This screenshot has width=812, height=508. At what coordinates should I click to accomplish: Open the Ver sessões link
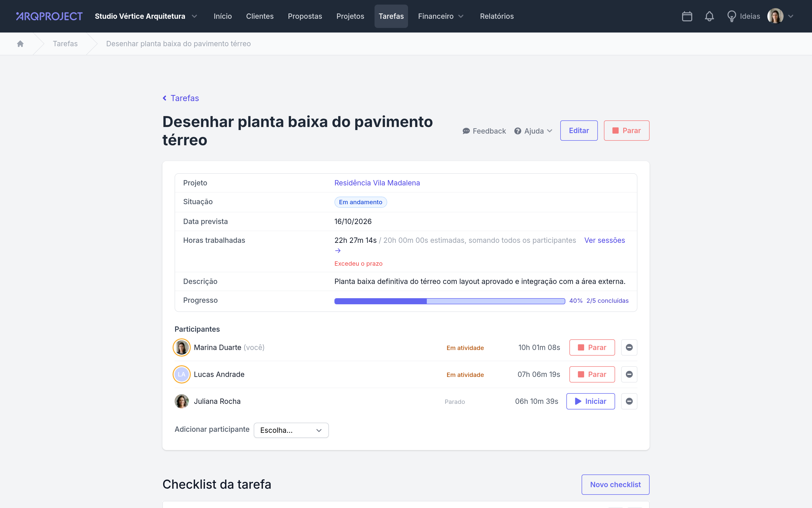tap(604, 241)
